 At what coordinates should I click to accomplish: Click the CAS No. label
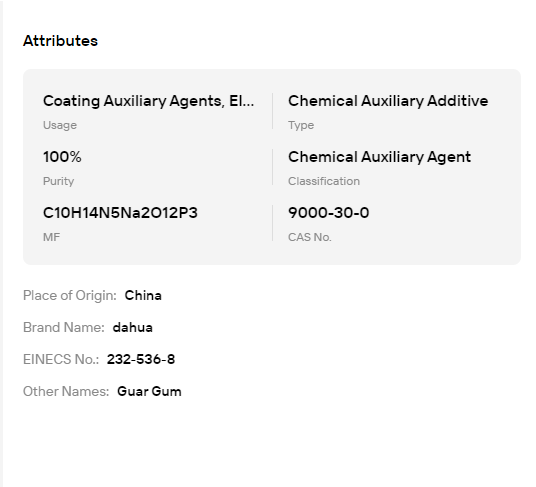310,237
